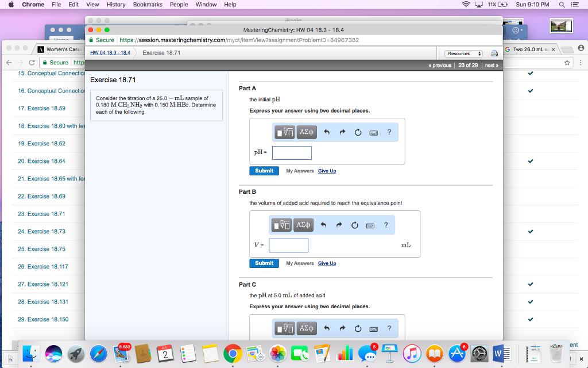Switch to Two 26.0 mL Google tab

point(527,49)
